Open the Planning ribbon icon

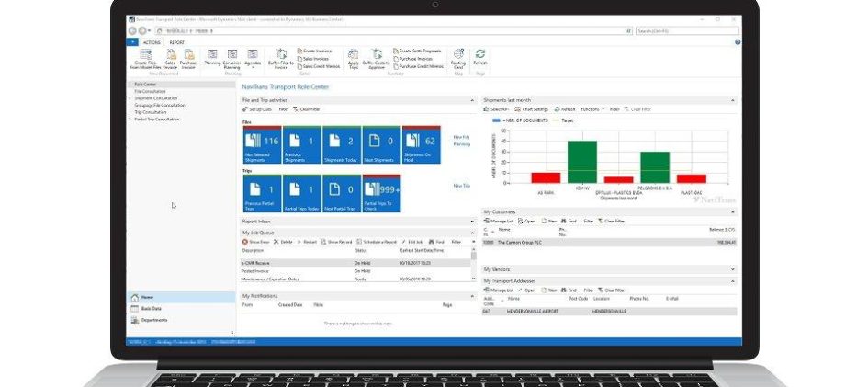(212, 58)
